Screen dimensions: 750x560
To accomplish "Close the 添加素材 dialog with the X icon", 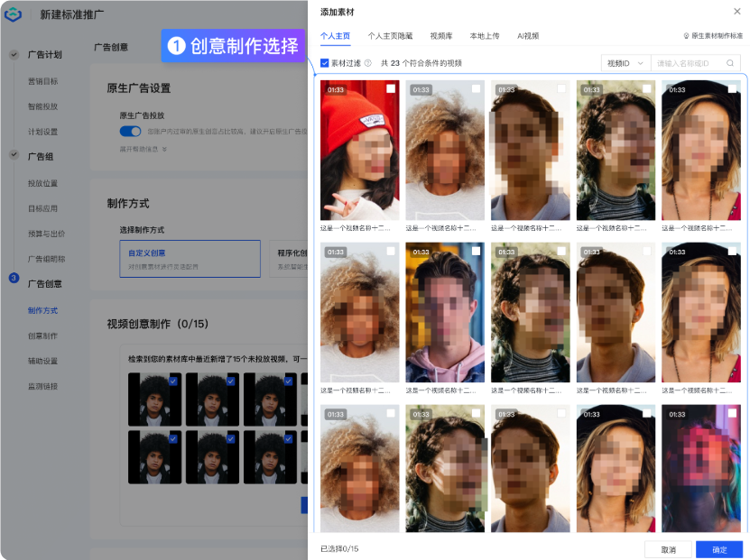I will click(737, 12).
